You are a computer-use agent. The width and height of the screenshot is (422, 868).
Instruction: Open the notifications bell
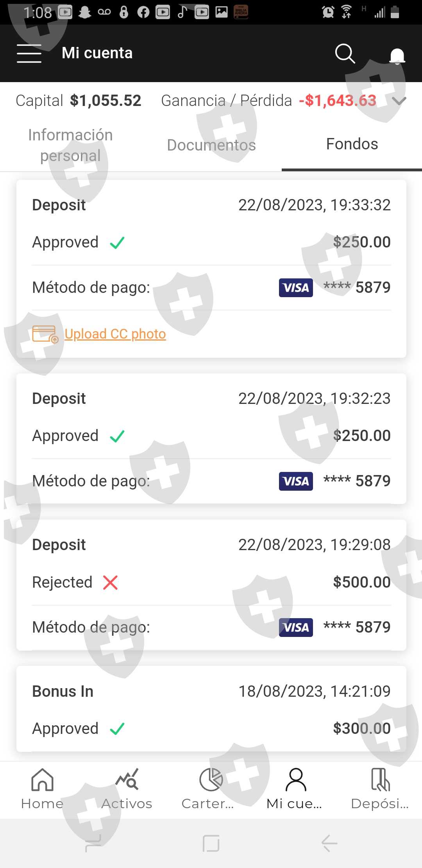click(397, 55)
